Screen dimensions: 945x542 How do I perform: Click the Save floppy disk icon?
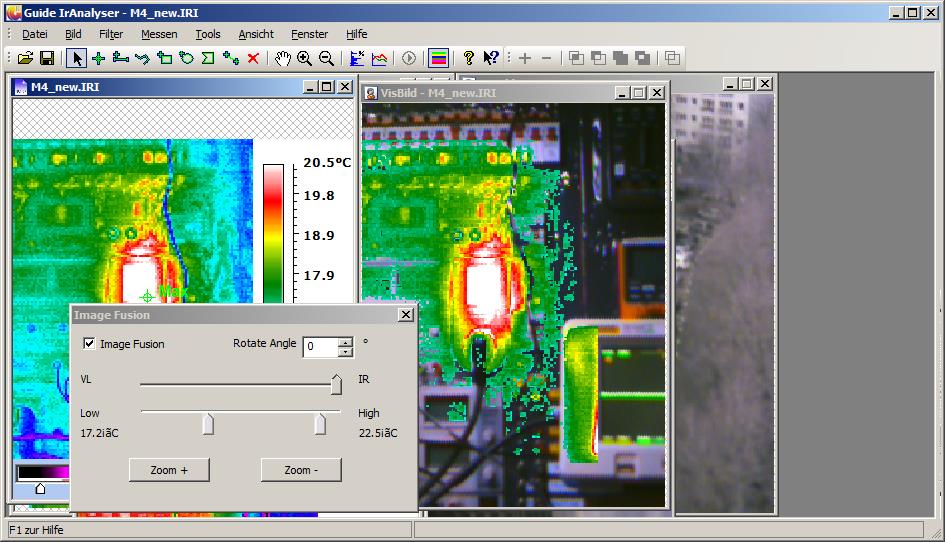[x=46, y=58]
